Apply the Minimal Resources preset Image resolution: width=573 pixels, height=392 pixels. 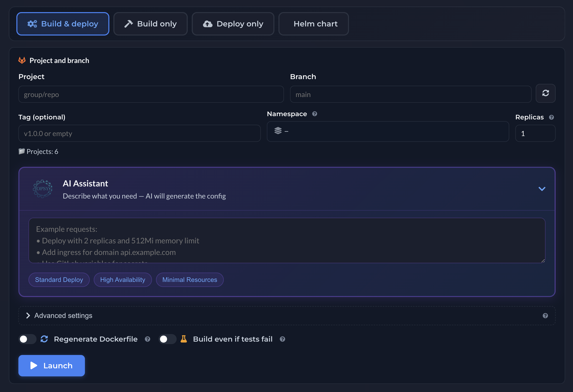pyautogui.click(x=189, y=280)
